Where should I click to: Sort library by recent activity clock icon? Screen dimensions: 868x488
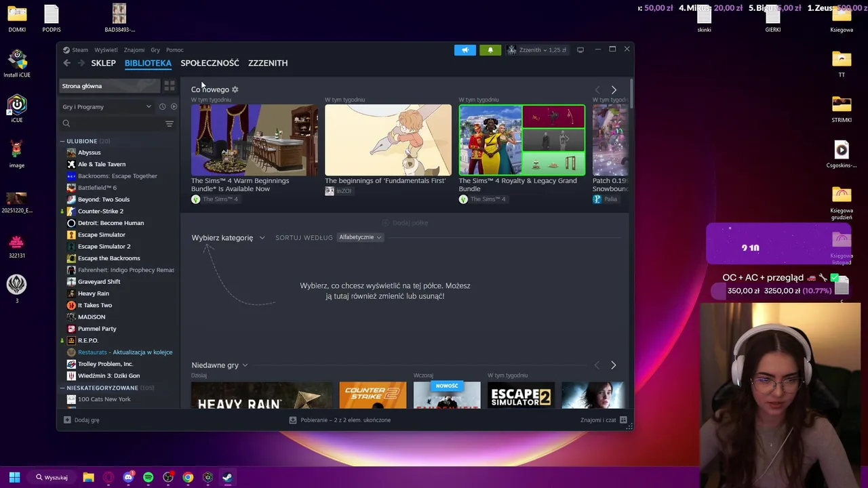[x=162, y=106]
